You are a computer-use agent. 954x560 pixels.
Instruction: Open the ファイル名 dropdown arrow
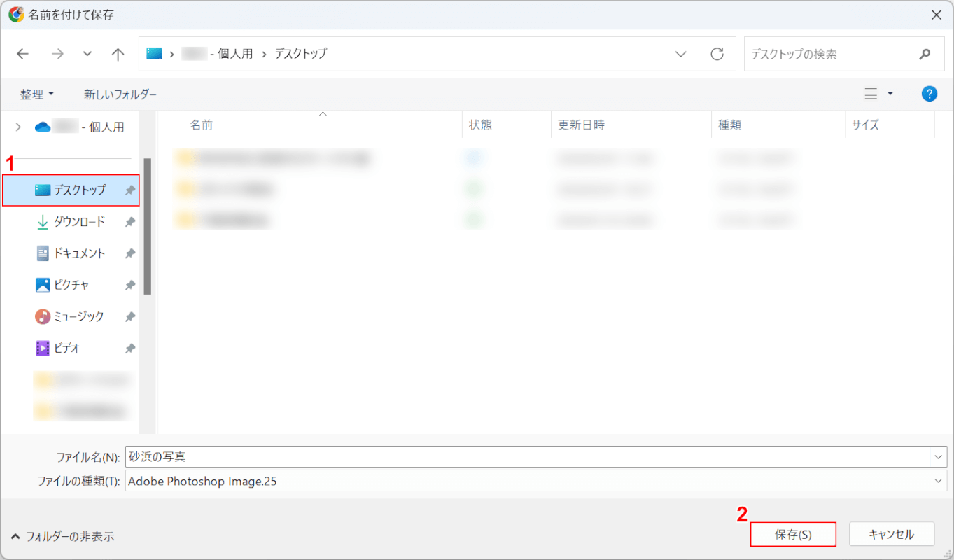point(939,456)
